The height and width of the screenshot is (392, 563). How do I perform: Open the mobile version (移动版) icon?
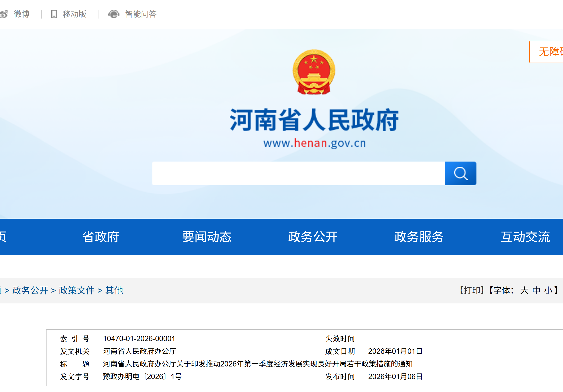click(x=54, y=14)
